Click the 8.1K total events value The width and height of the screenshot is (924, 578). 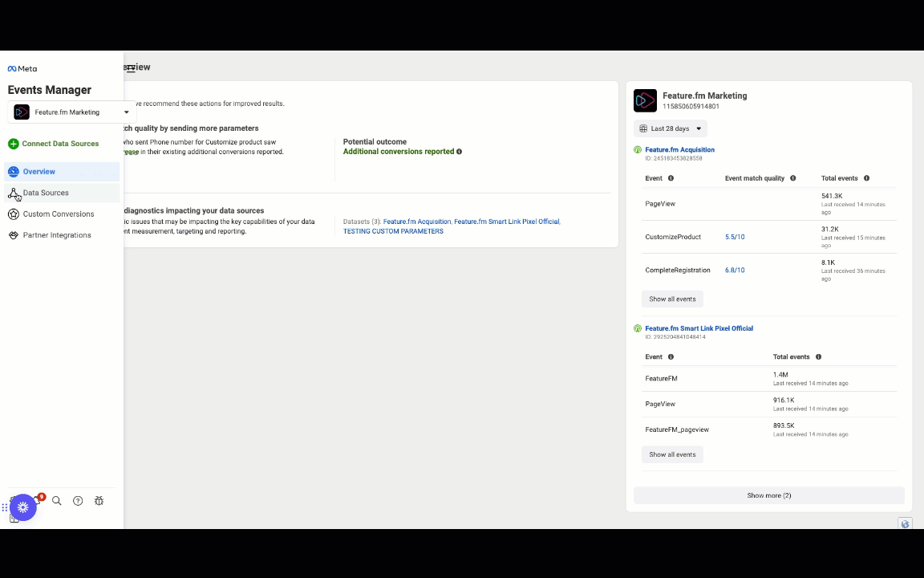(828, 263)
